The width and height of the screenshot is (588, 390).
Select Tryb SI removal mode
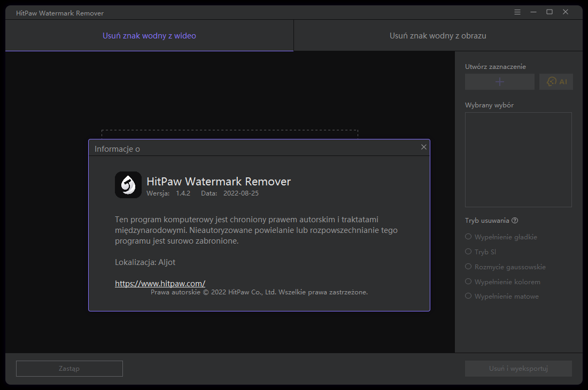point(481,252)
